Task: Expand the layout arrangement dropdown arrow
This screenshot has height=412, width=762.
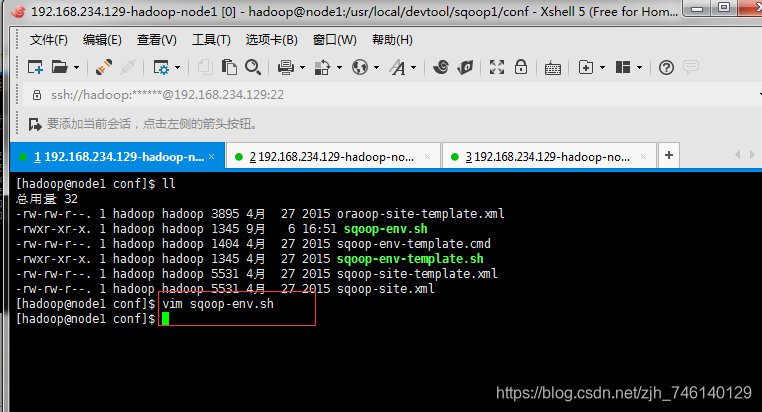Action: (x=640, y=68)
